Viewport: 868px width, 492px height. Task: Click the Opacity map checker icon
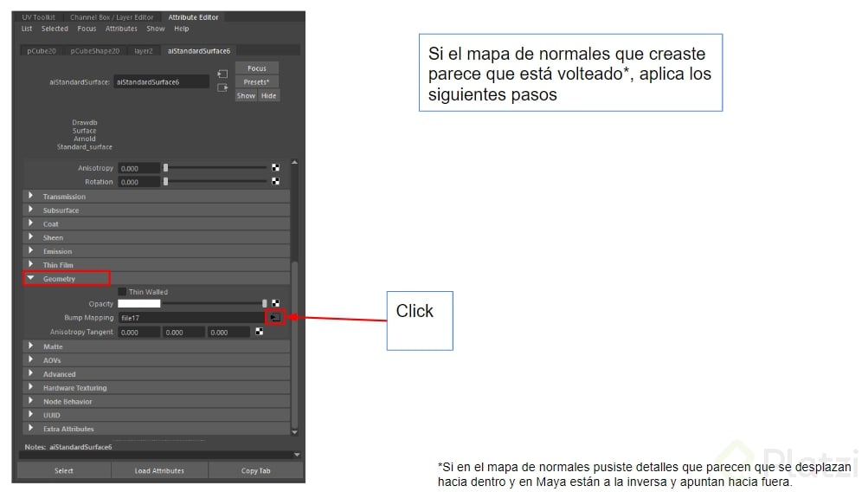click(276, 304)
